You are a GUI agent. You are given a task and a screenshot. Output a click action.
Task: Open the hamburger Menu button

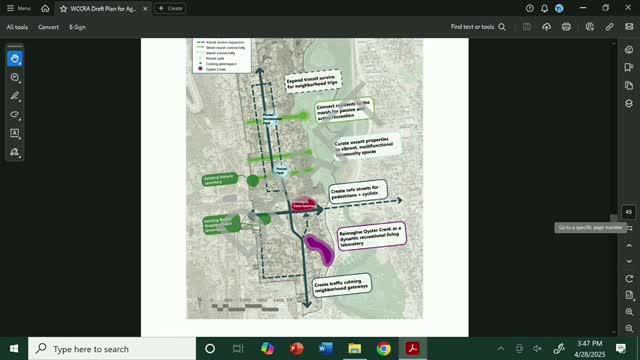pyautogui.click(x=19, y=8)
